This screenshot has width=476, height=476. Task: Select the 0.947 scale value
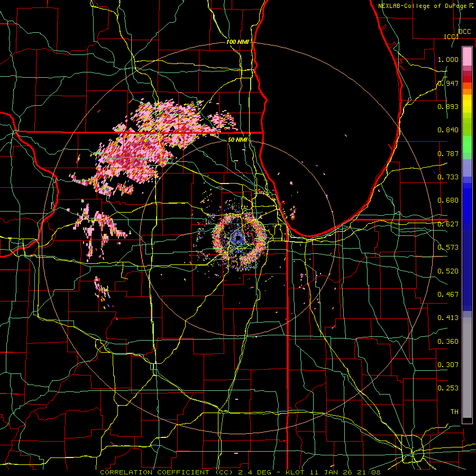point(448,83)
